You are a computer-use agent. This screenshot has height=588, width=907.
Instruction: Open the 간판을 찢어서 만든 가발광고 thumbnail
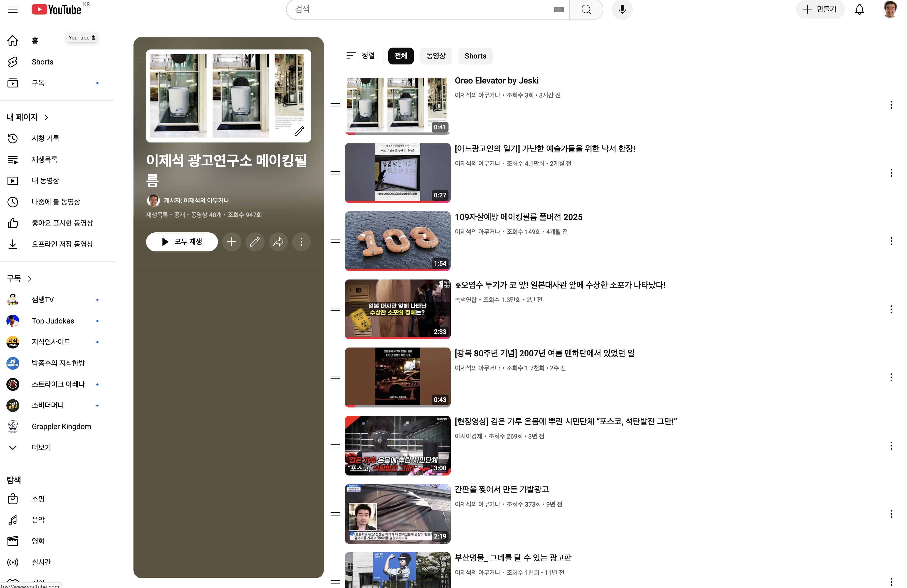tap(398, 514)
